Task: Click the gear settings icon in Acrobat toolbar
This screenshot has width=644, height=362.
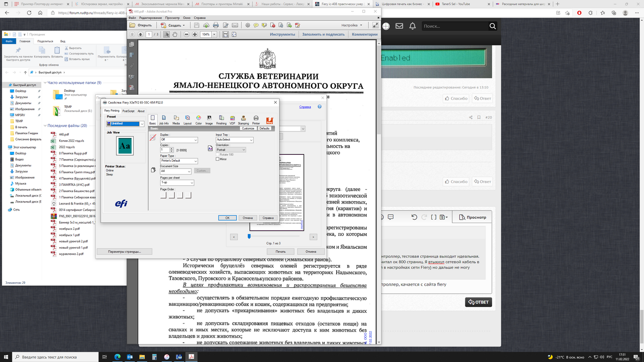Action: (248, 25)
